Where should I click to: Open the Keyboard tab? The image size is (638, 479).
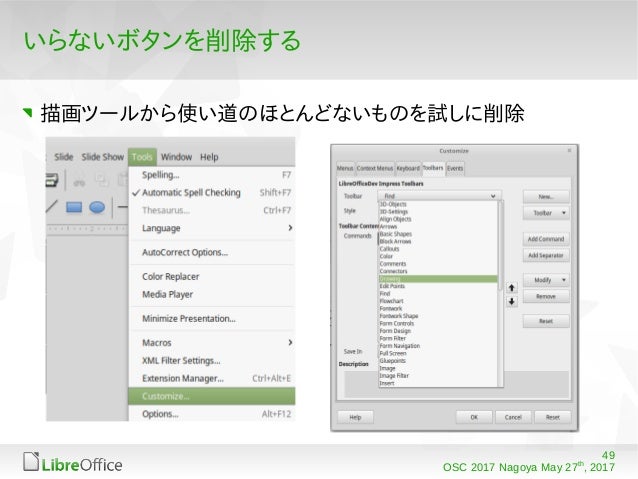click(x=408, y=168)
